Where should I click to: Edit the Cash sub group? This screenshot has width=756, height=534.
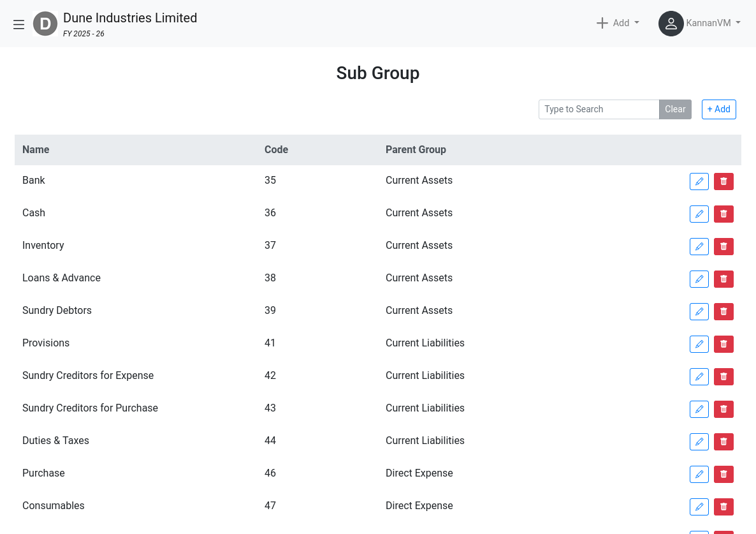699,214
